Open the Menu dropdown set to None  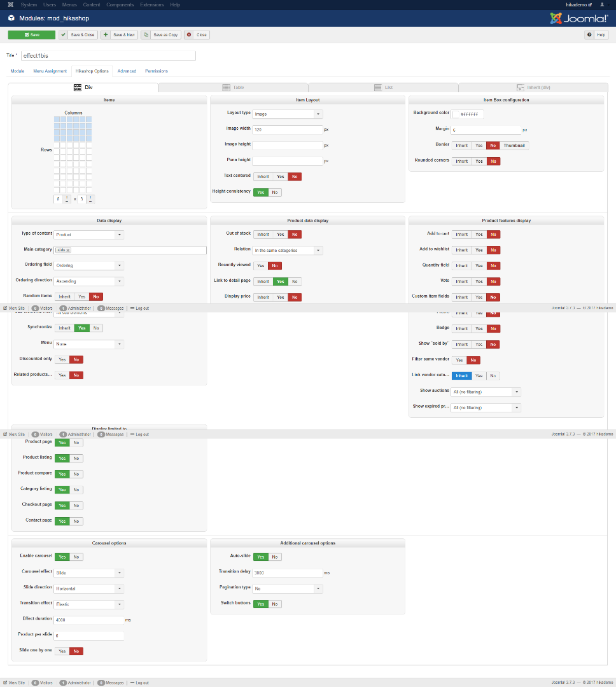tap(89, 344)
